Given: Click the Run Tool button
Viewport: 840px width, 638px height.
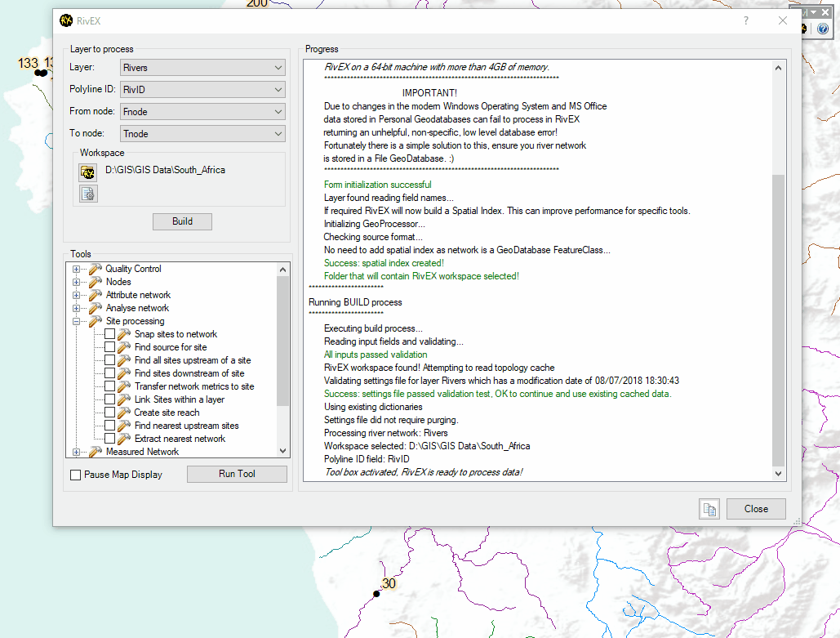Looking at the screenshot, I should click(x=237, y=474).
